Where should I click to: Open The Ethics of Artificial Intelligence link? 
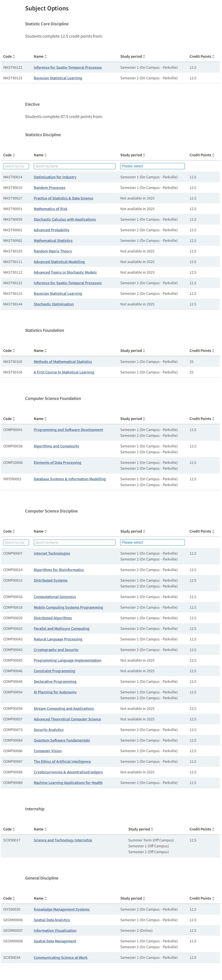point(62,762)
